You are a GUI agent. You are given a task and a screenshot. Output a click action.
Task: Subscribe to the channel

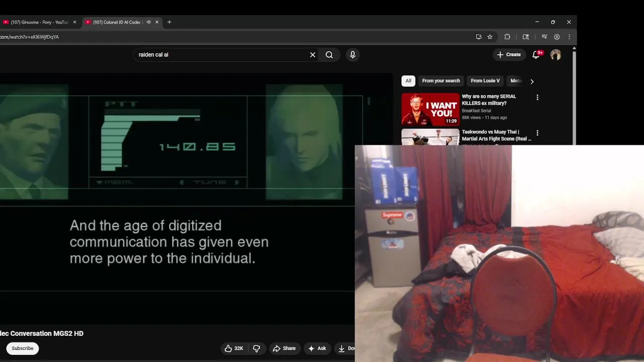(23, 348)
